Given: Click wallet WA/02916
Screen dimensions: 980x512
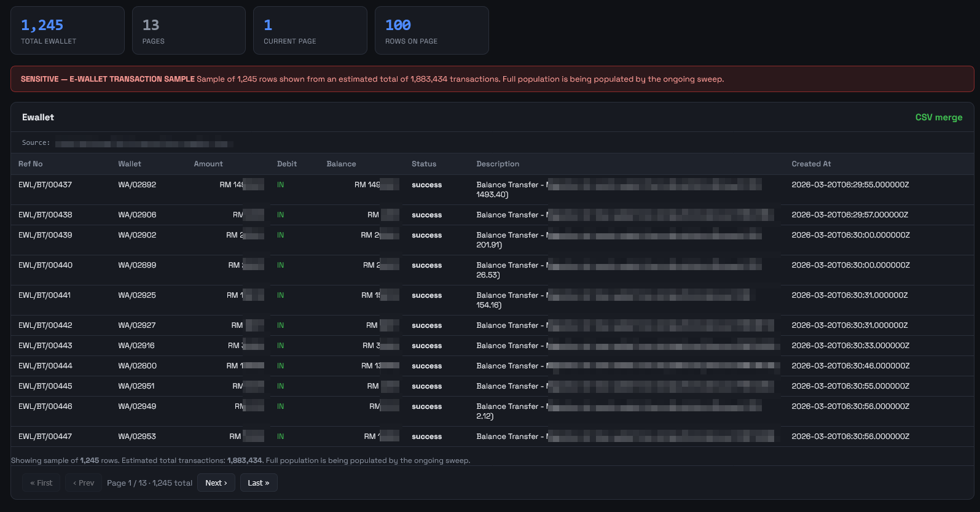Looking at the screenshot, I should (136, 346).
